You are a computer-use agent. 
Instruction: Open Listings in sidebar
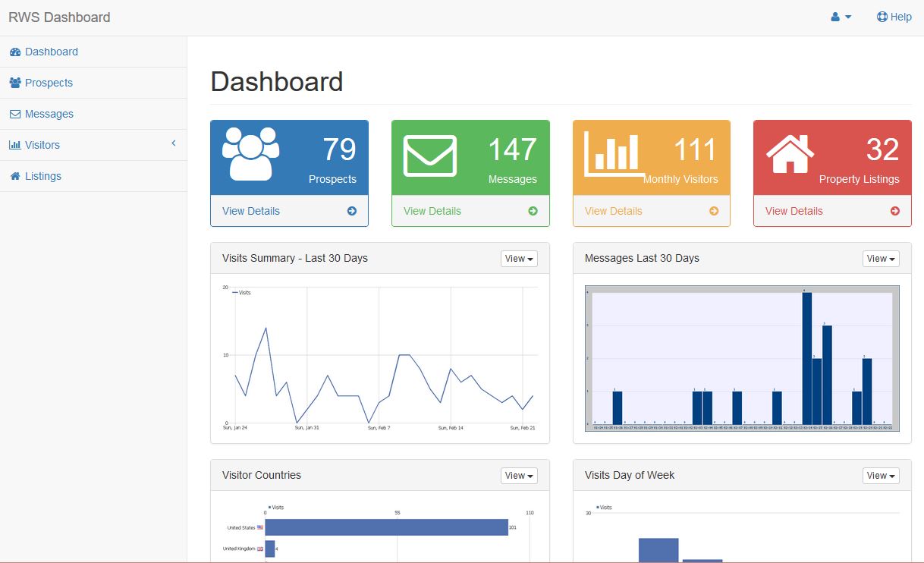pos(93,176)
